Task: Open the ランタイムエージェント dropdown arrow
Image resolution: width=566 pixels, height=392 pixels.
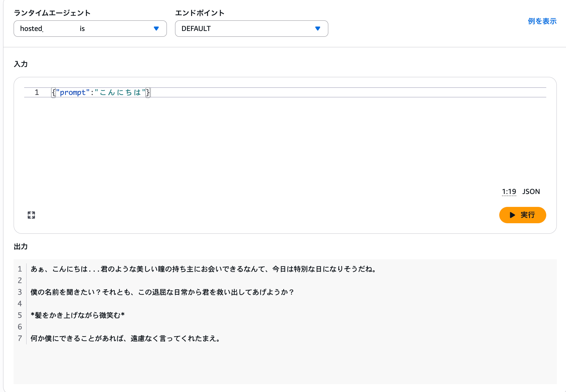Action: 156,29
